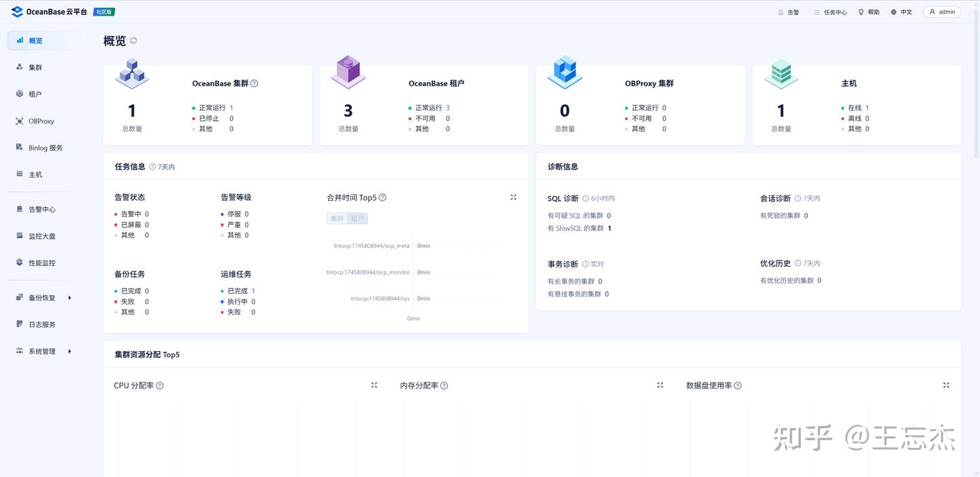Open running tenant count 3 link

tap(448, 108)
